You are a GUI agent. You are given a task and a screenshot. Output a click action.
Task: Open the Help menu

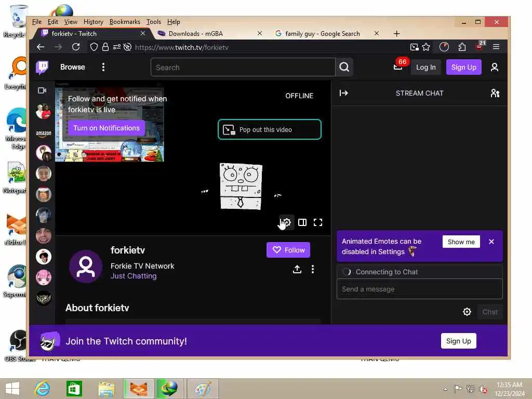174,22
